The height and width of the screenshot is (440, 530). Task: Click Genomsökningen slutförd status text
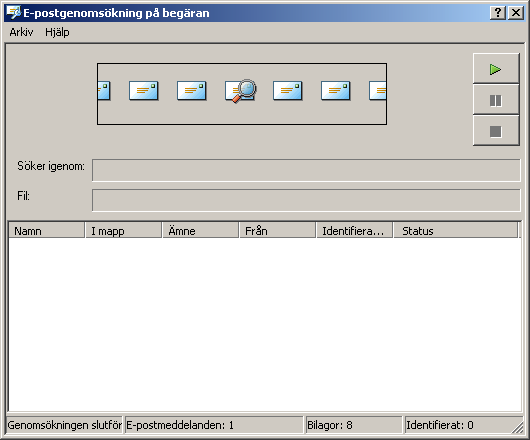(x=65, y=425)
